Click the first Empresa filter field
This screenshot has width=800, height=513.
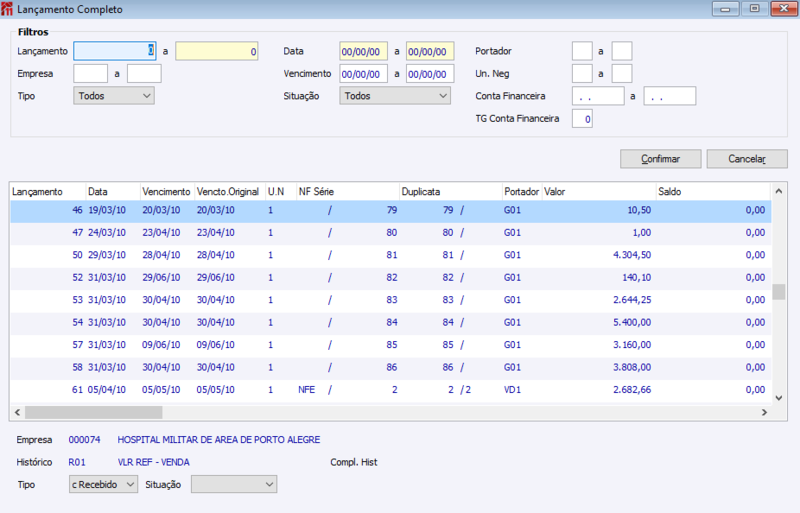click(90, 73)
